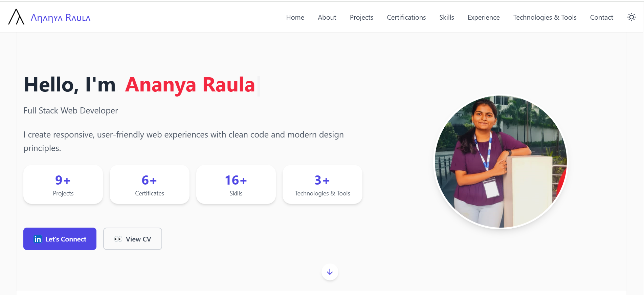The image size is (644, 295).
Task: Navigate to Certifications in the navbar
Action: click(x=406, y=17)
